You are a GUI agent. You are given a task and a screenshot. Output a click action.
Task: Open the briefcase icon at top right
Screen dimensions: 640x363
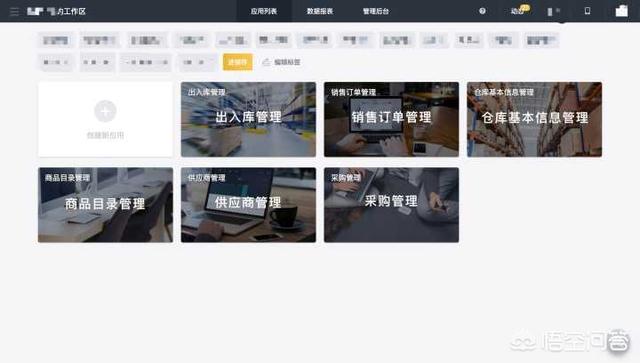point(622,11)
